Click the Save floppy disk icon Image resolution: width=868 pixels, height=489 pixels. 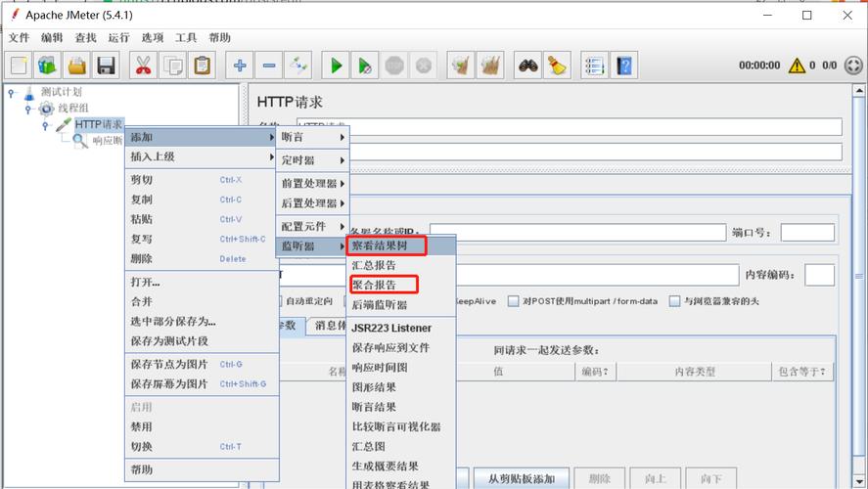[x=107, y=66]
